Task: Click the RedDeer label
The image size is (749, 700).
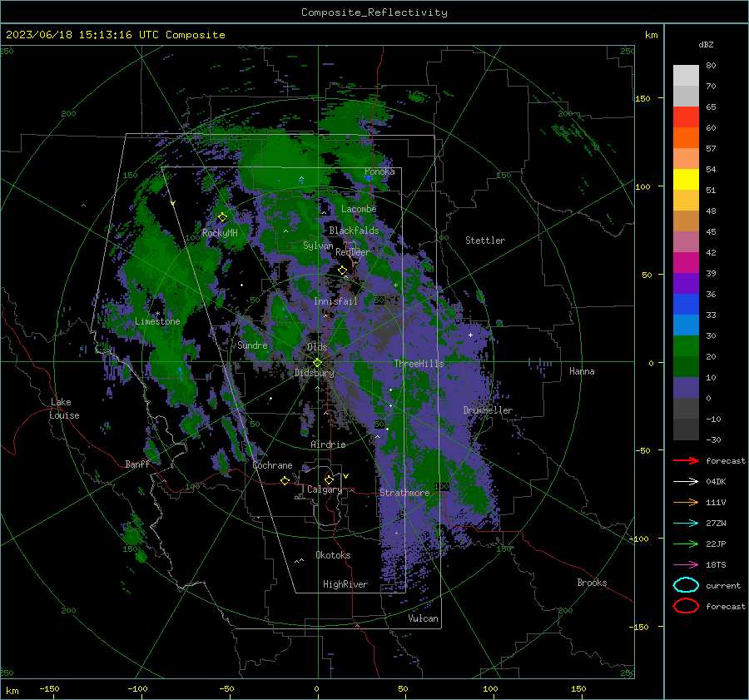Action: pyautogui.click(x=353, y=252)
